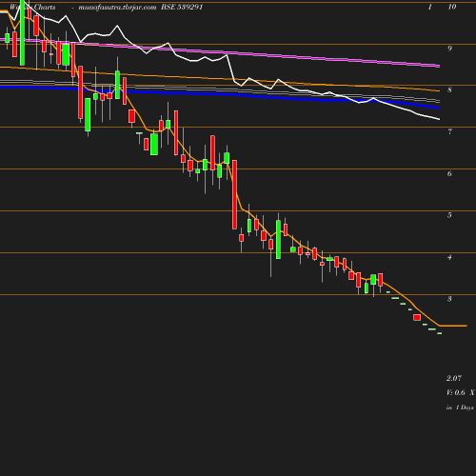Click the price axis label "9"
Screen dimensions: 476x476
click(449, 49)
